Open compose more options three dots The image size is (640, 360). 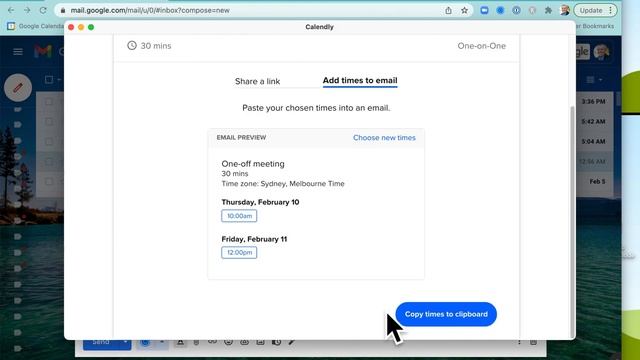point(519,342)
